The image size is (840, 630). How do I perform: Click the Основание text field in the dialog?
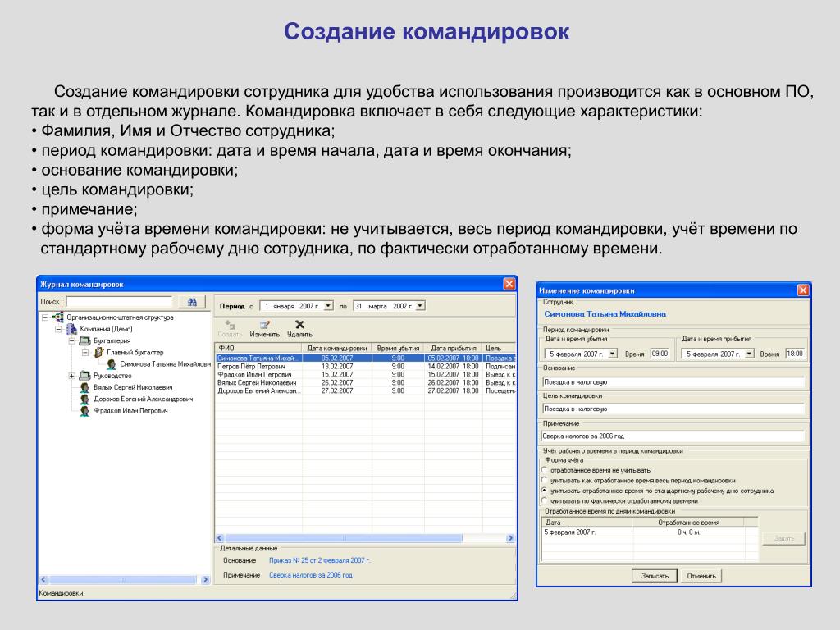click(x=673, y=382)
